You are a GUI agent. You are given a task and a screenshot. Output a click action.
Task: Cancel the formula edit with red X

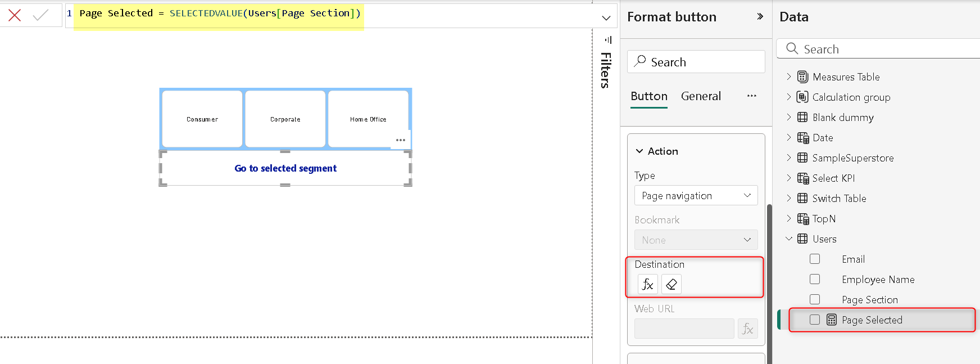[15, 15]
